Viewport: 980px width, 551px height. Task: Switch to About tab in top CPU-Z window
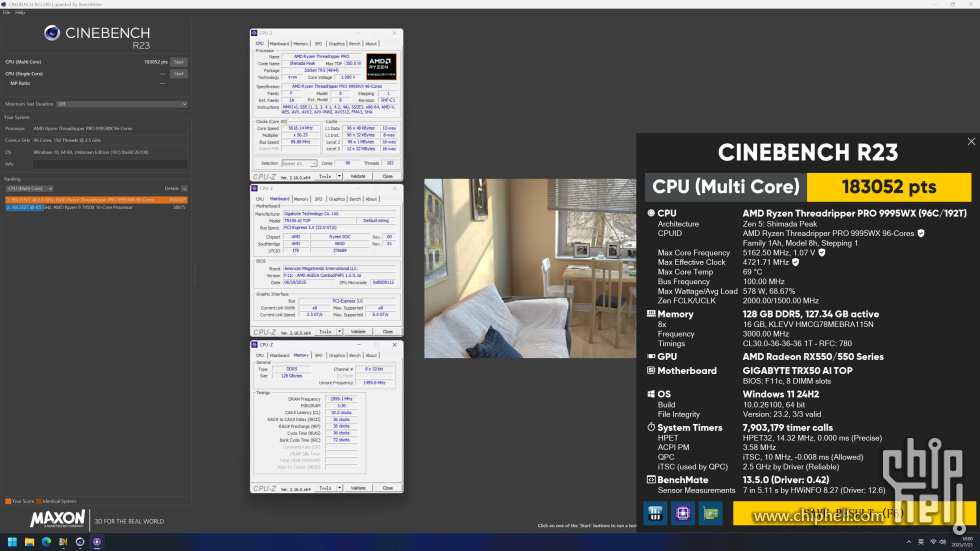click(x=371, y=44)
